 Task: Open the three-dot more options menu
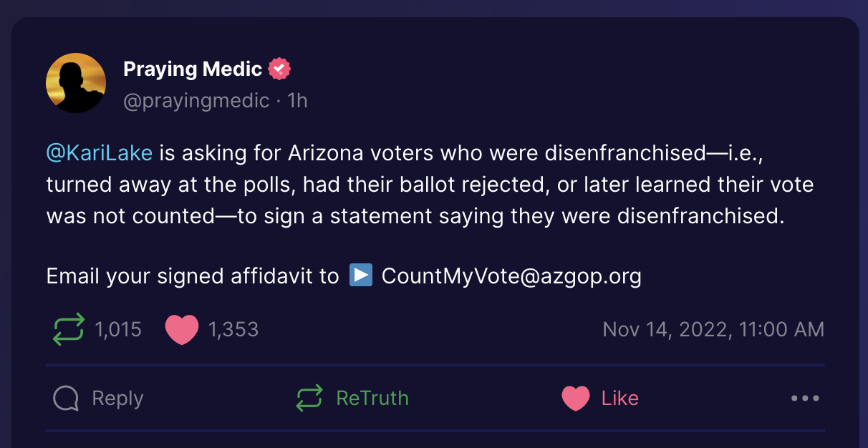coord(805,399)
